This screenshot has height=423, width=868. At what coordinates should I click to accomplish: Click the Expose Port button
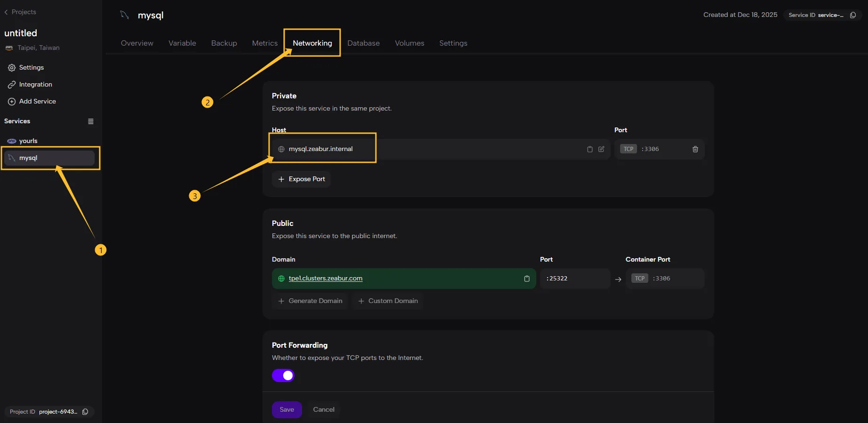(301, 179)
